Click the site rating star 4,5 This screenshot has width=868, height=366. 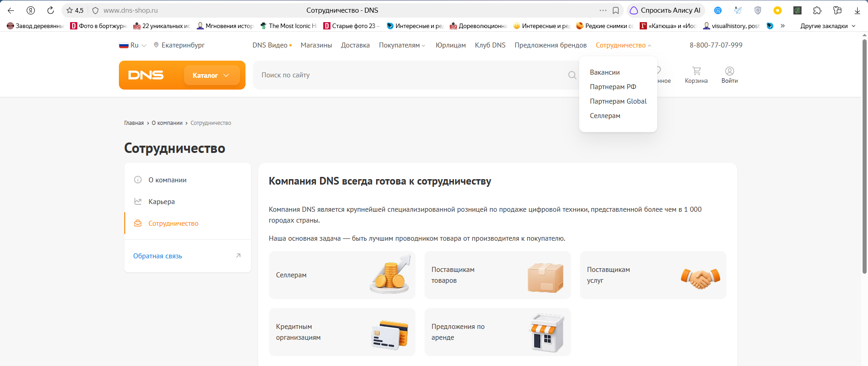75,10
